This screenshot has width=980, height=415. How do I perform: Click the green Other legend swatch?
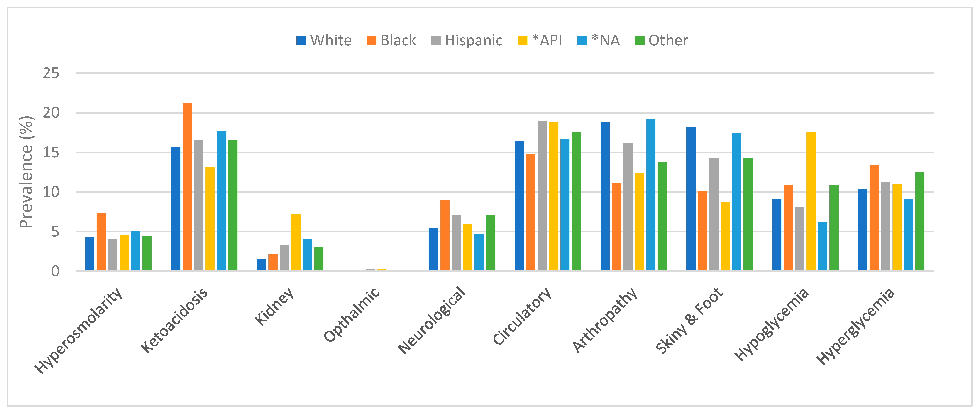(640, 41)
